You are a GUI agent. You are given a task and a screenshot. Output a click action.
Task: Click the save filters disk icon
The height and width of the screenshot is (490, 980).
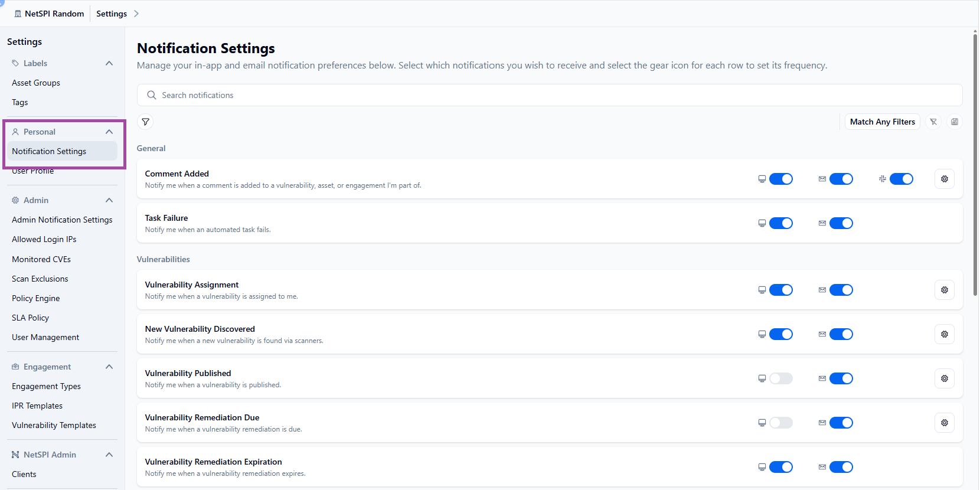955,122
